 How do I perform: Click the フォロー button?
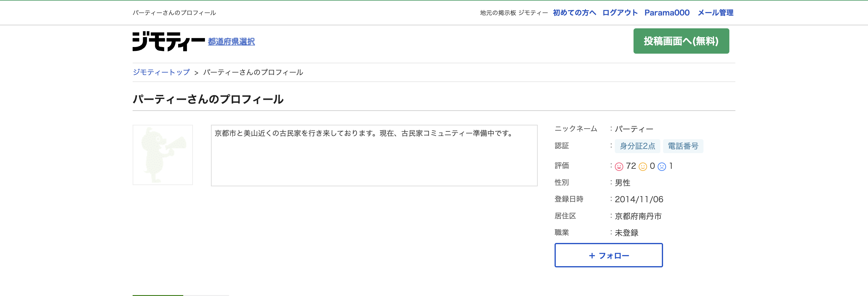point(608,255)
